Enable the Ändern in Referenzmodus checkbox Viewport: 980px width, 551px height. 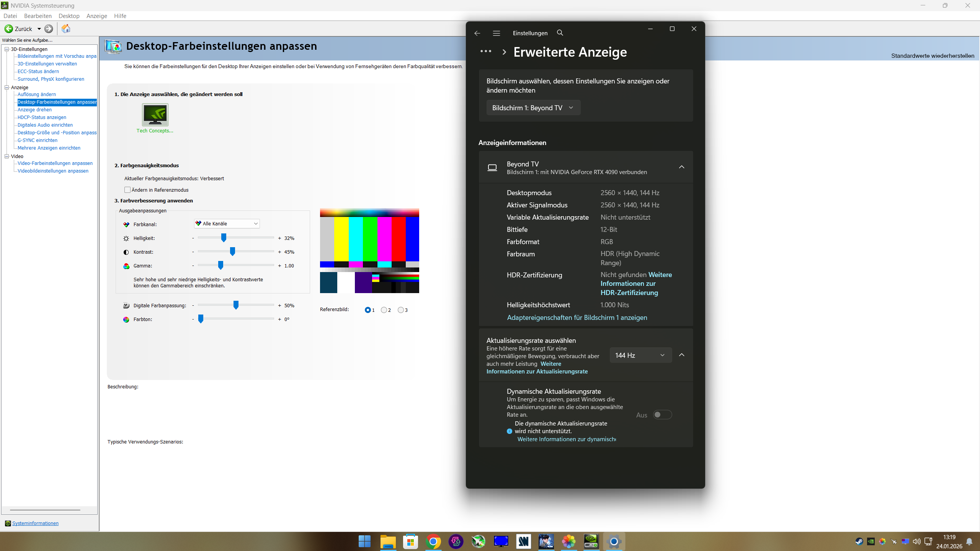coord(127,190)
